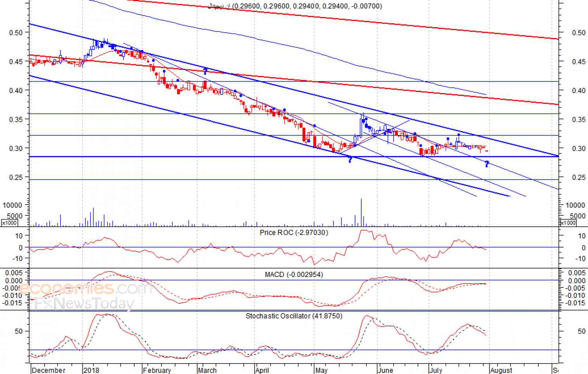Click the question mark marker in late July
Screen dimensions: 588x374
click(x=487, y=164)
